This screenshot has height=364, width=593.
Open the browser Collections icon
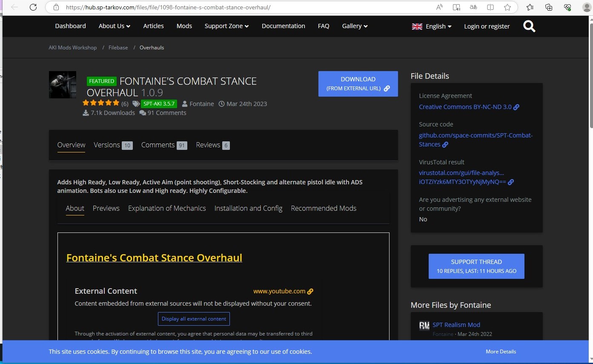click(549, 7)
